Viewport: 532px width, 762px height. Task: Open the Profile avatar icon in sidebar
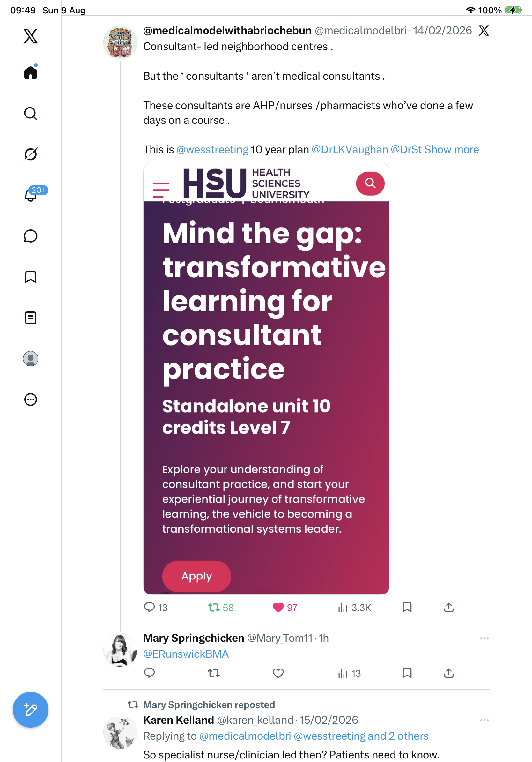(31, 359)
